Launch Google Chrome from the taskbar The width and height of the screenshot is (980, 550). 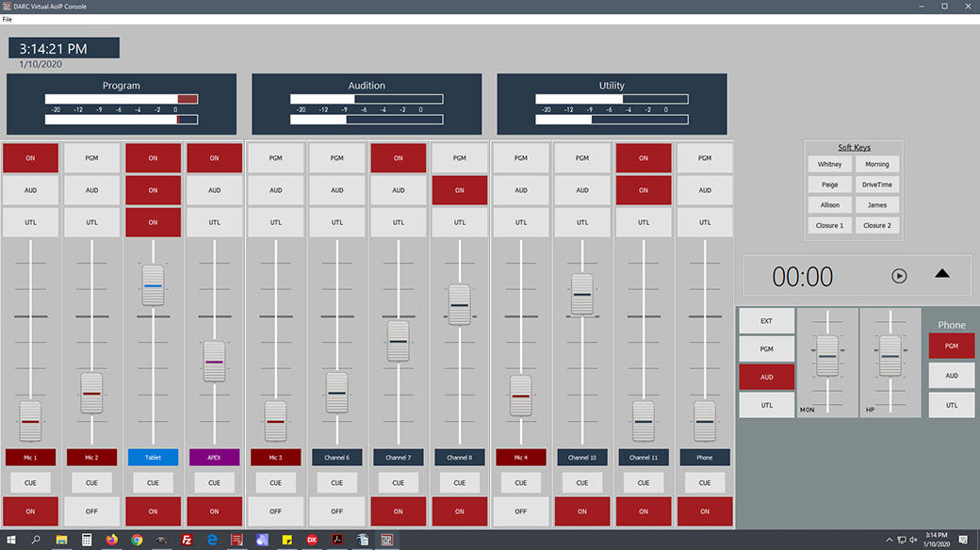[x=137, y=540]
